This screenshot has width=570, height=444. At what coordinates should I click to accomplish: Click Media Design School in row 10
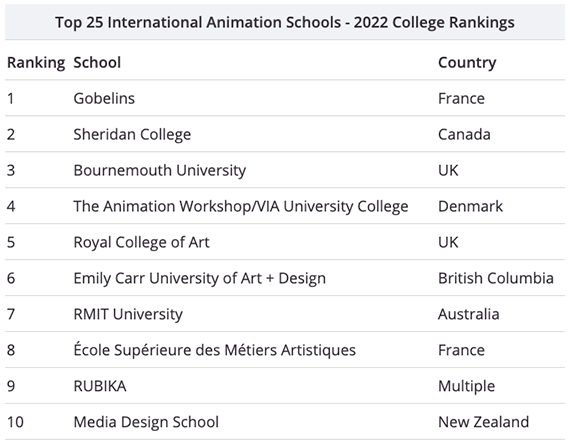pos(146,423)
